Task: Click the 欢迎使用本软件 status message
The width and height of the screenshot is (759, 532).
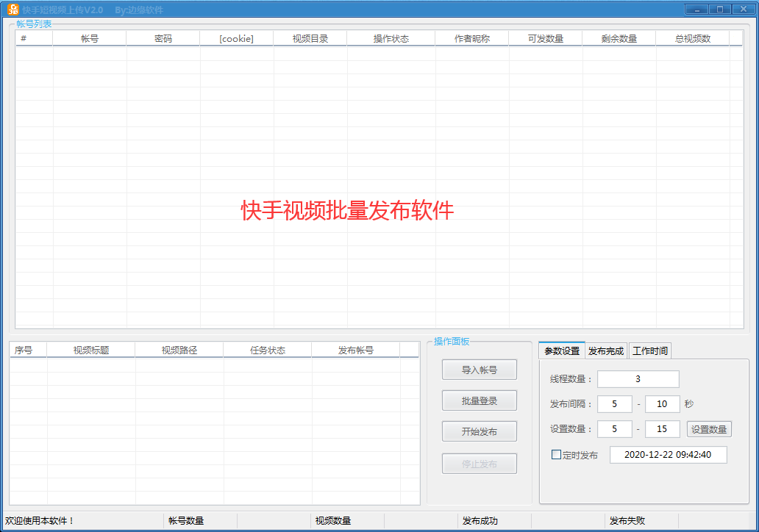Action: click(39, 521)
